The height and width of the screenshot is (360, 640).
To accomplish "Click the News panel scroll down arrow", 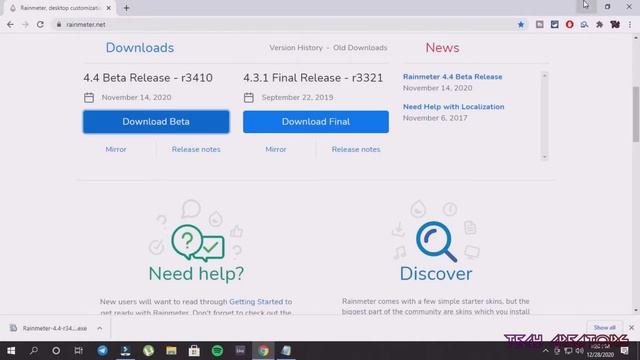I will 544,157.
